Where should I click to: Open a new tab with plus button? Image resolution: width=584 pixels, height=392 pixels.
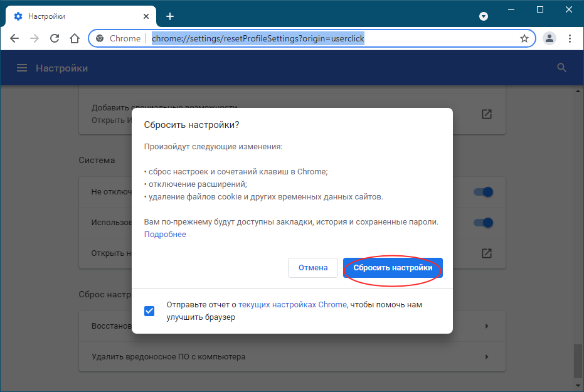pos(170,16)
